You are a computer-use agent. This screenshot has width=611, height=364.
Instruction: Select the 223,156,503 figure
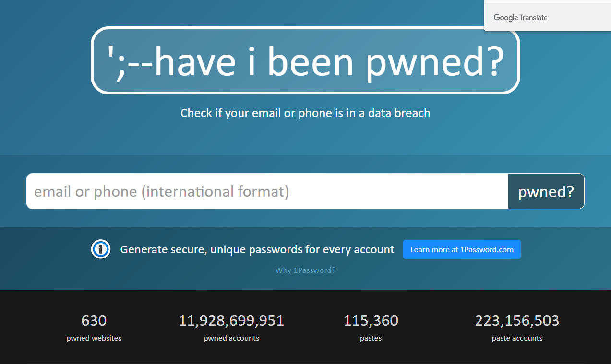tap(517, 320)
